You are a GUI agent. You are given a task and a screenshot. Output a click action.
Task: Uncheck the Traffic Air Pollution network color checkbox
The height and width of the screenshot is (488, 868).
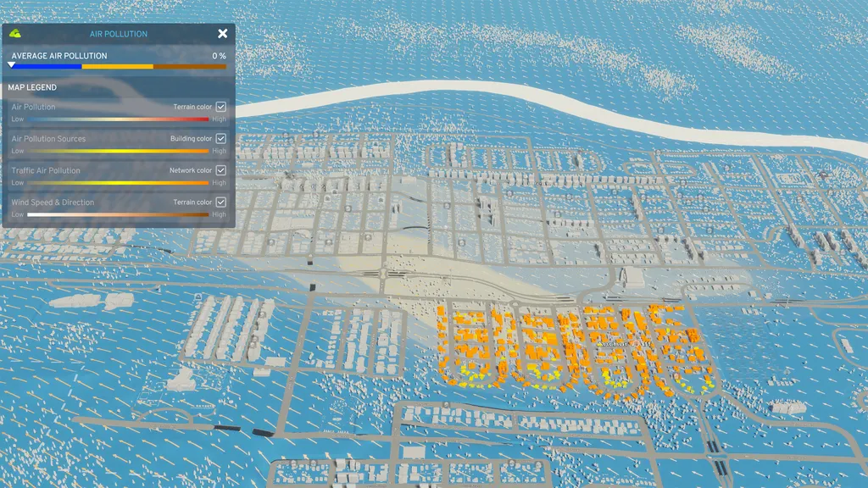tap(222, 169)
